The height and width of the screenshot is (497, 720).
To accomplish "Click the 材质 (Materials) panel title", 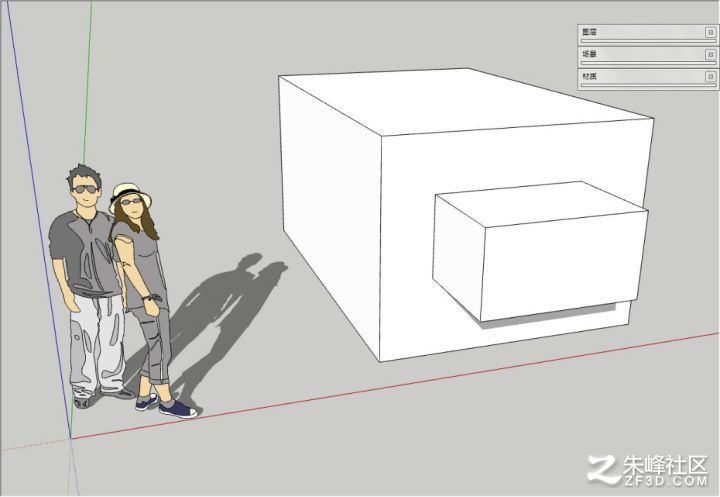I will coord(589,76).
